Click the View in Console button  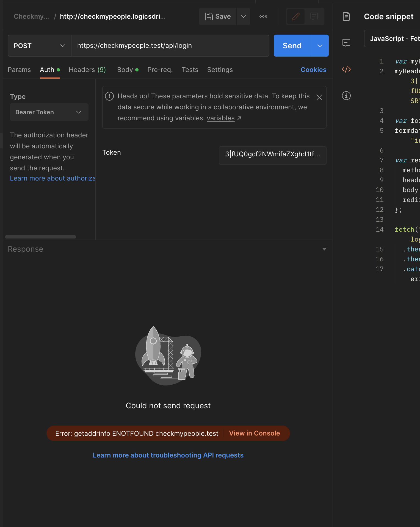[254, 433]
